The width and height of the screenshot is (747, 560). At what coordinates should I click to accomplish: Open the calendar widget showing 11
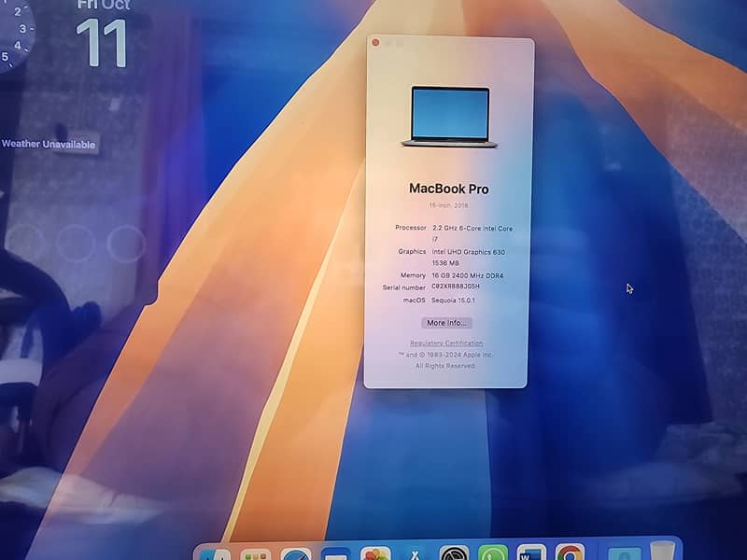[103, 35]
